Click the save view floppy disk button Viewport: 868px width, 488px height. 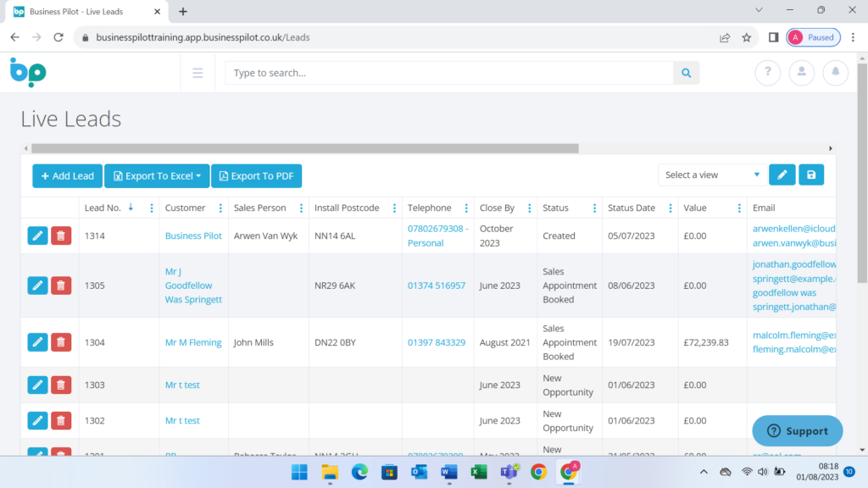tap(811, 175)
